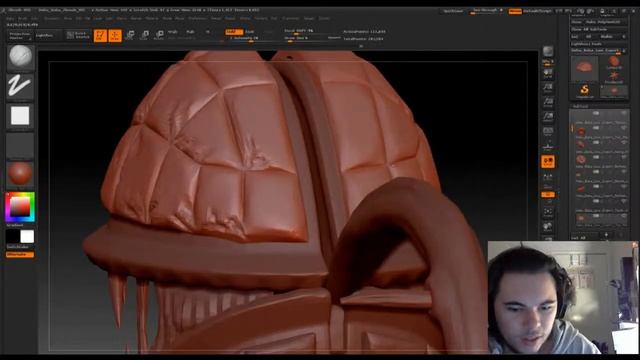This screenshot has width=640, height=360.
Task: Select the PolyMesh3D star tool
Action: (614, 76)
